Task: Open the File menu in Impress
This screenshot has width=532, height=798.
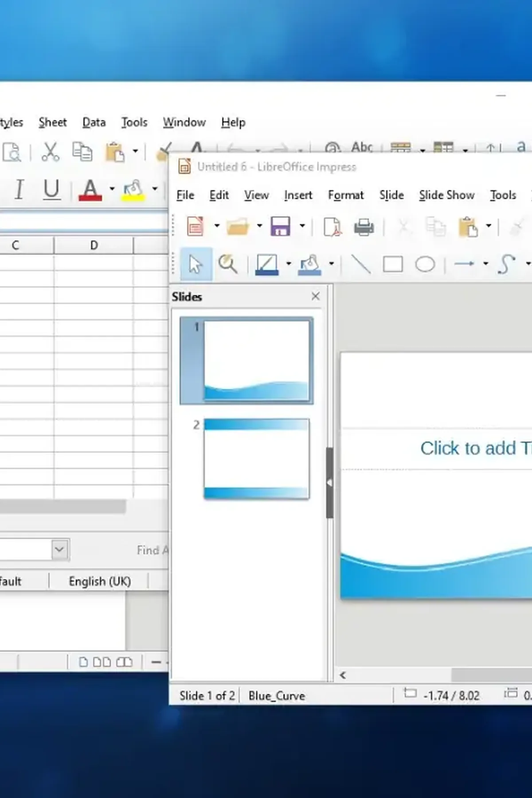Action: point(185,195)
